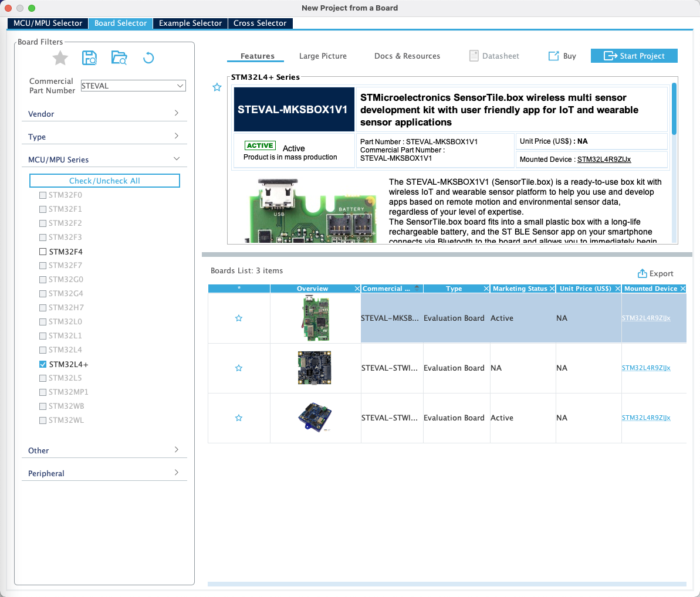Screen dimensions: 700x597
Task: Click the Buy external-link icon
Action: coord(553,56)
